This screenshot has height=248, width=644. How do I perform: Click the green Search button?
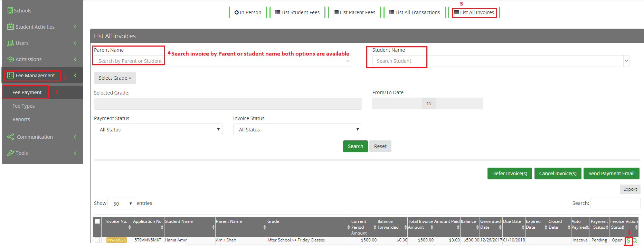356,146
